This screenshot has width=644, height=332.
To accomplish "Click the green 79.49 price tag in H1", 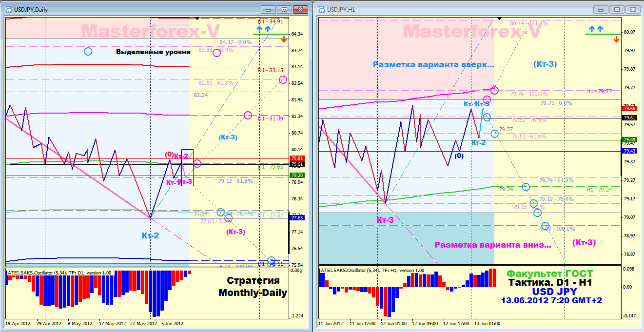I will click(629, 139).
